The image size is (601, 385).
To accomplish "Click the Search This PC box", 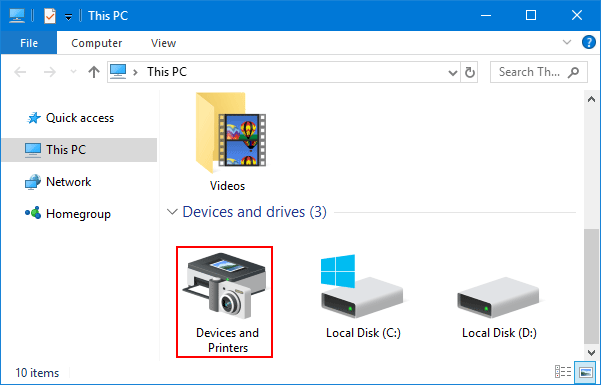I will pos(539,72).
